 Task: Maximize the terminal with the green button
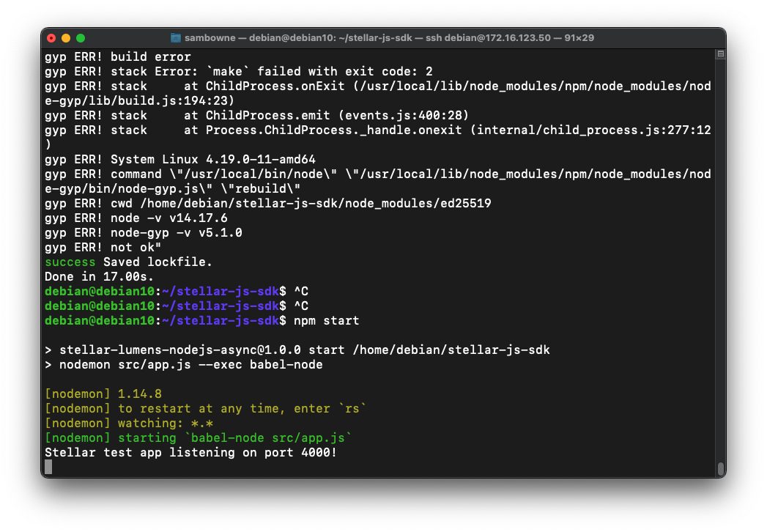coord(81,38)
